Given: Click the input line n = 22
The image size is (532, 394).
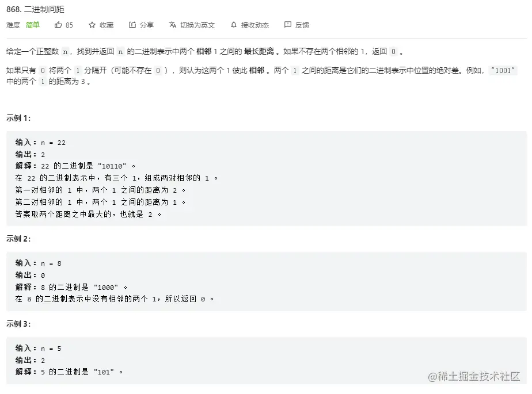Looking at the screenshot, I should tap(40, 143).
